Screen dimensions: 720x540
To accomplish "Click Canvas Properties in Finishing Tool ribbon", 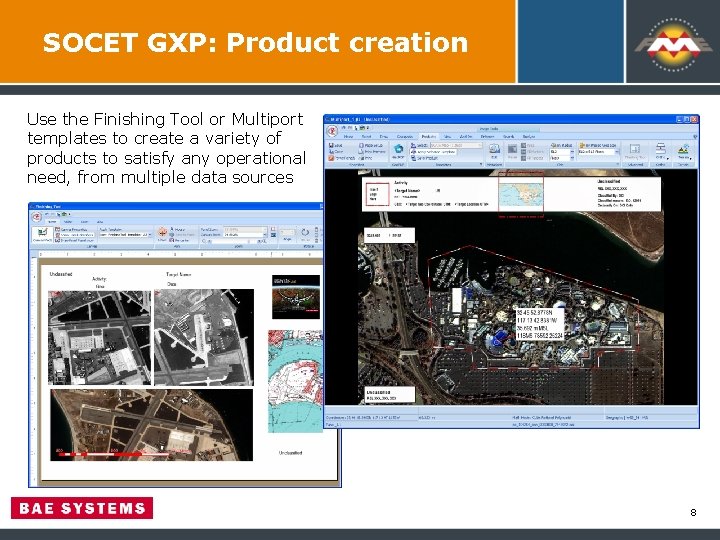I will point(71,230).
